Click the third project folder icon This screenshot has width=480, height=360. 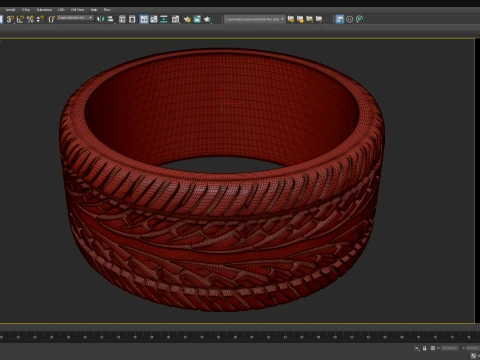point(310,19)
